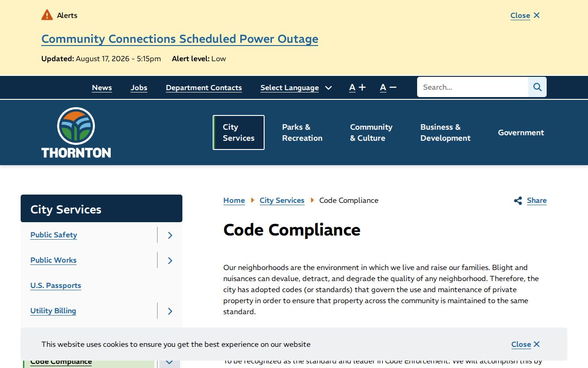Expand the Public Works submenu arrow
The height and width of the screenshot is (368, 588).
coord(170,260)
